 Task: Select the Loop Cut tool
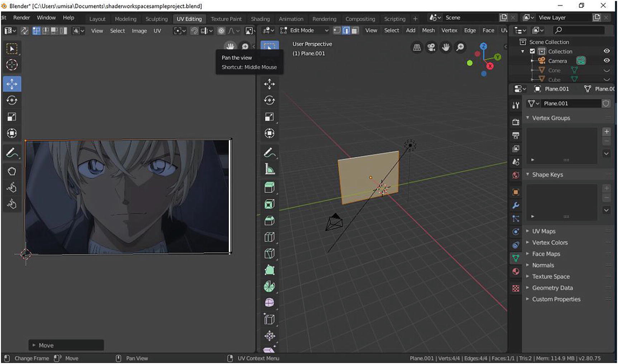269,237
